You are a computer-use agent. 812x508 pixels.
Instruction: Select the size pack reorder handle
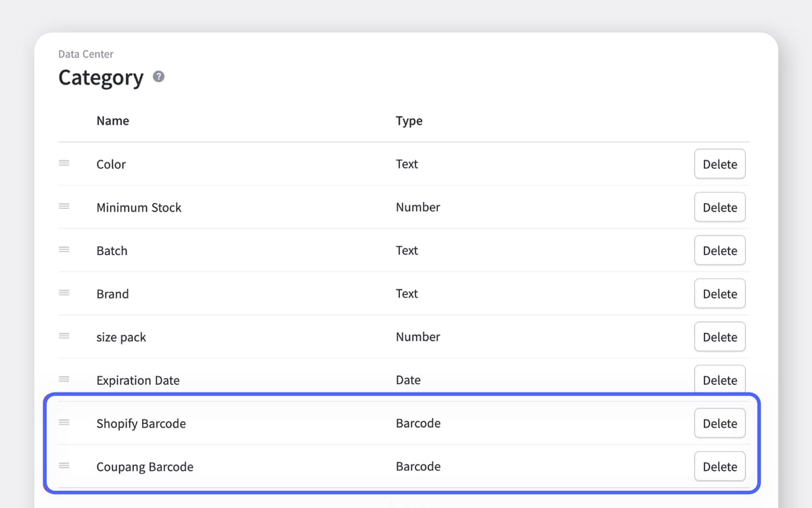64,336
